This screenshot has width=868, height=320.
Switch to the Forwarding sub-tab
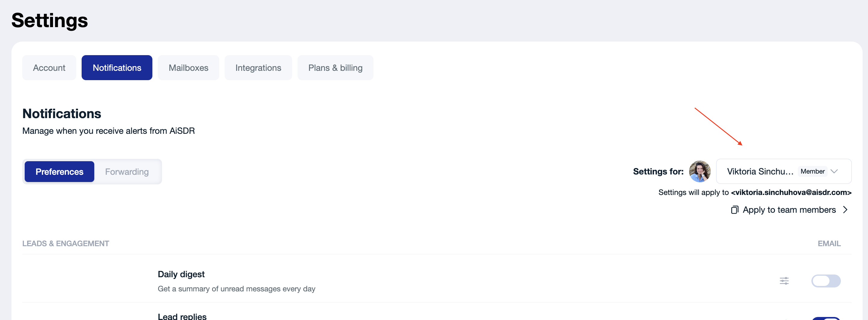tap(127, 172)
